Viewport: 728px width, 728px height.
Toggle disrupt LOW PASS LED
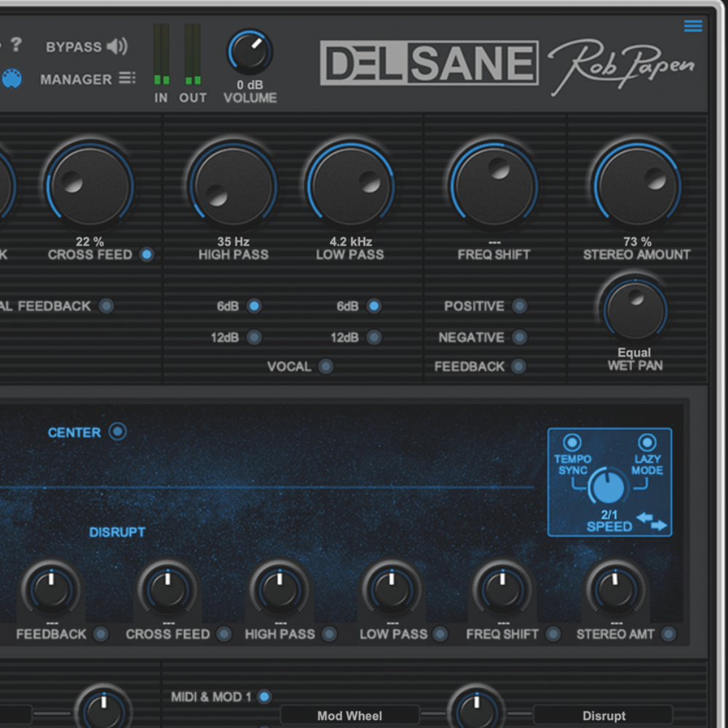pos(440,634)
